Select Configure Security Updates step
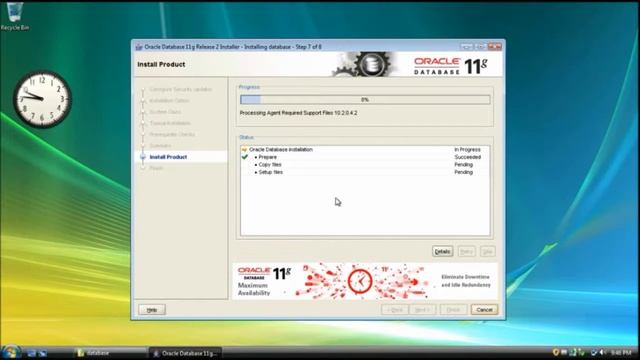Screen dimensions: 640x360 [181, 89]
